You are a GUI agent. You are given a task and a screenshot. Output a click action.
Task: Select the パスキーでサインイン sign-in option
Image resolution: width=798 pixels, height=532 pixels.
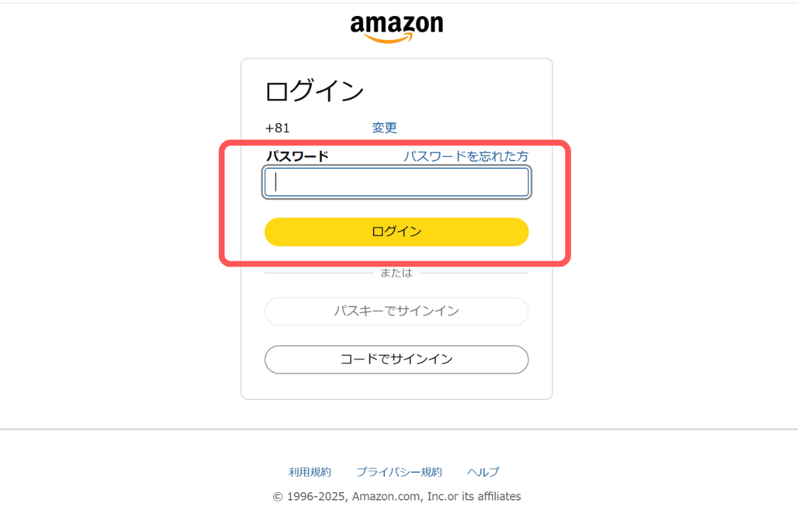pyautogui.click(x=397, y=311)
